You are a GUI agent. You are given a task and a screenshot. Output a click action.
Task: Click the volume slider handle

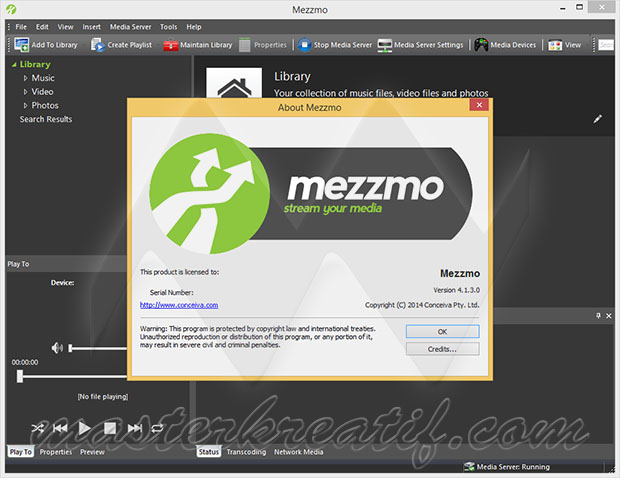(x=70, y=348)
